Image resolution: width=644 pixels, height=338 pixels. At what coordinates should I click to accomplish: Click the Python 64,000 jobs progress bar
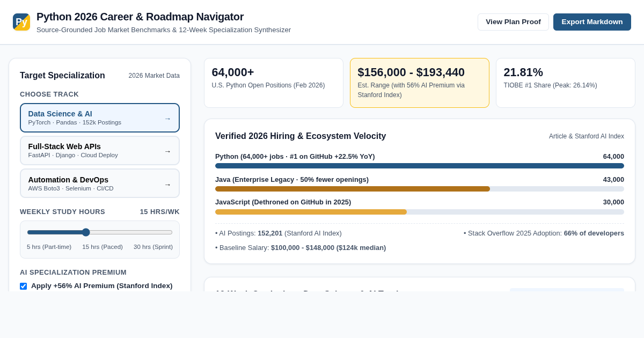pos(420,166)
